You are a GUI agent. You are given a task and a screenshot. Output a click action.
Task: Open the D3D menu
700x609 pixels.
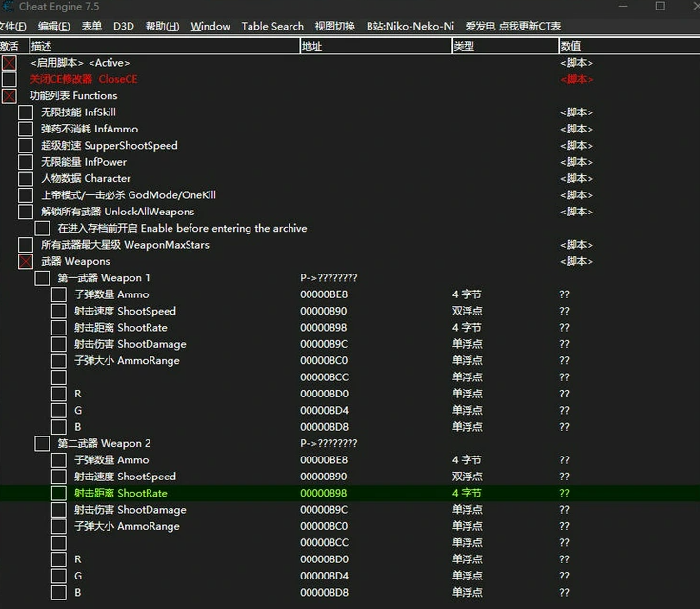[123, 26]
